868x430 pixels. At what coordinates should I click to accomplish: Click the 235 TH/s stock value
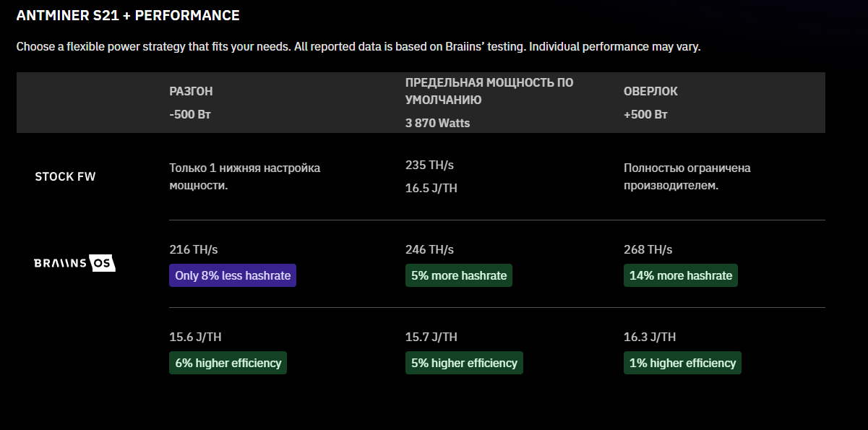coord(429,165)
